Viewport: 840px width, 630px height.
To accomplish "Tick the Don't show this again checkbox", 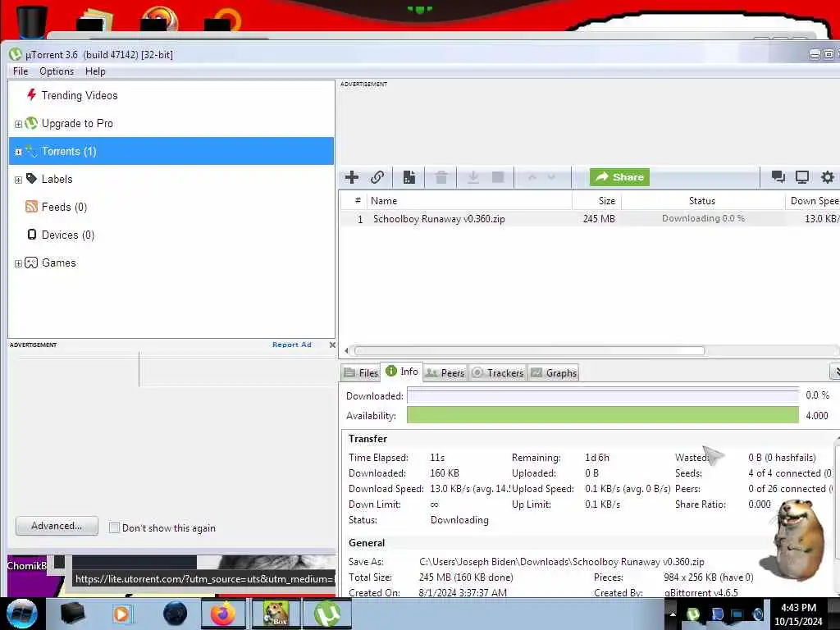I will tap(114, 527).
